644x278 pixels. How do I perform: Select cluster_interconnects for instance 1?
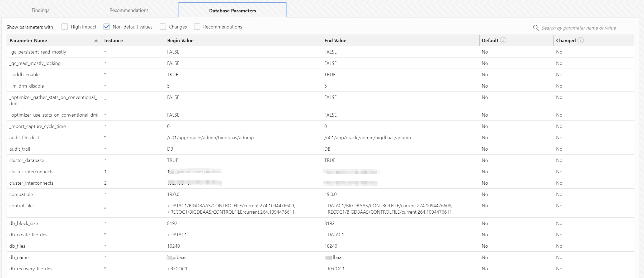pyautogui.click(x=31, y=172)
